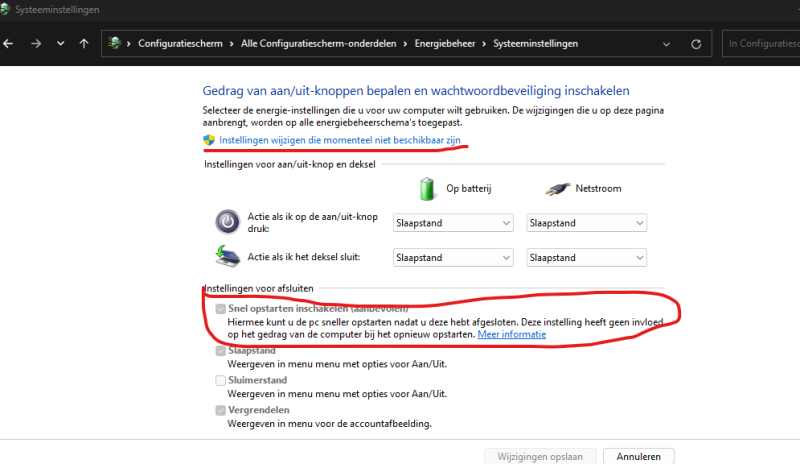This screenshot has height=464, width=800.
Task: Click the shield icon beside the settings link
Action: click(209, 141)
